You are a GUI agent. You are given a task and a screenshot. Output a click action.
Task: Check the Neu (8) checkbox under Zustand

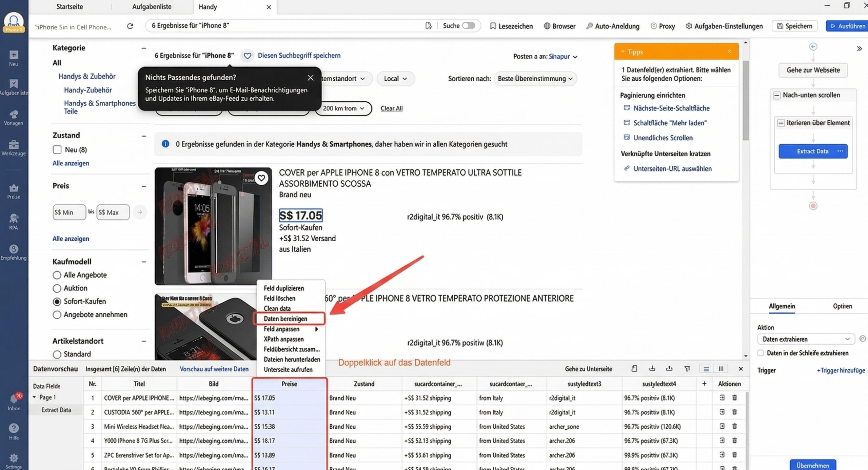(x=57, y=149)
